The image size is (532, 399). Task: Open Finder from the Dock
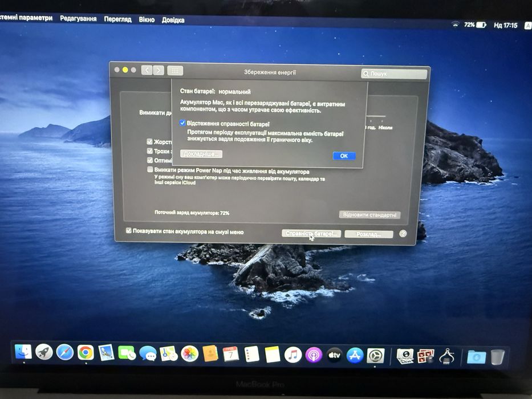(x=23, y=352)
